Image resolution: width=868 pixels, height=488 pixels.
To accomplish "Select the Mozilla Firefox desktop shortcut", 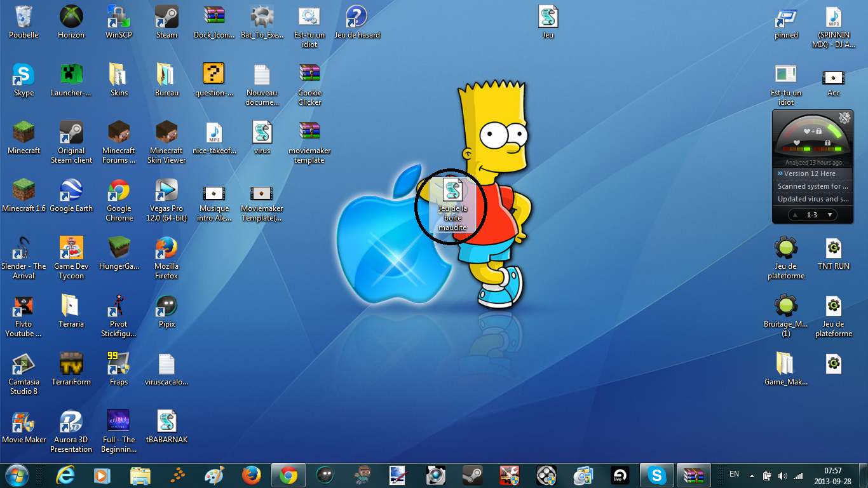I will pyautogui.click(x=166, y=258).
